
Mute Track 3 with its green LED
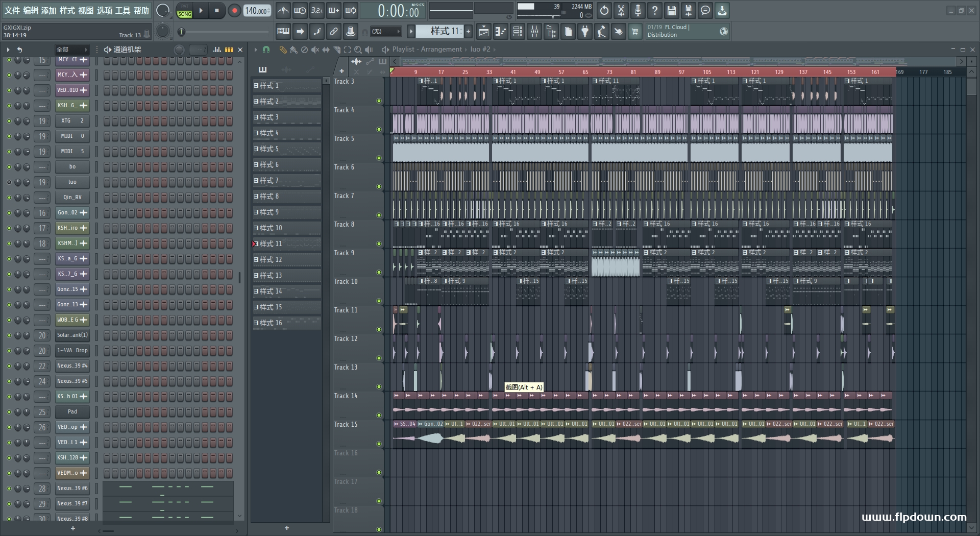click(379, 101)
